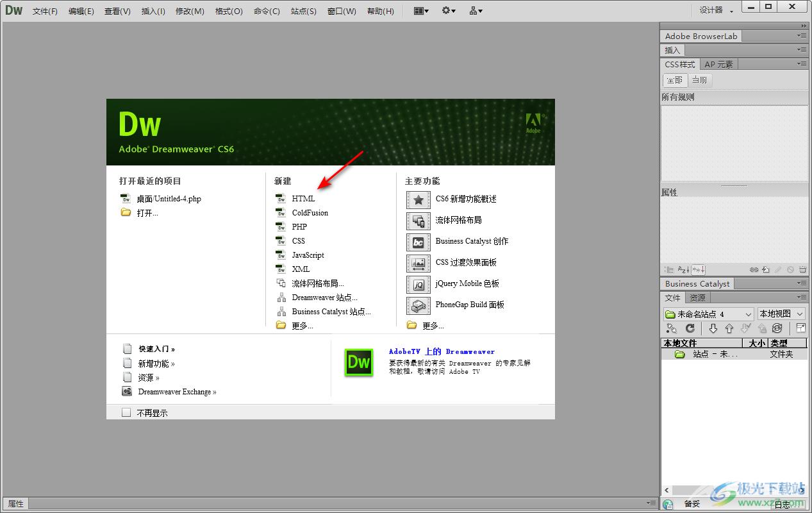Screen dimensions: 812x513
Task: Open the Extend Dreamweaver gear menu
Action: click(x=449, y=11)
